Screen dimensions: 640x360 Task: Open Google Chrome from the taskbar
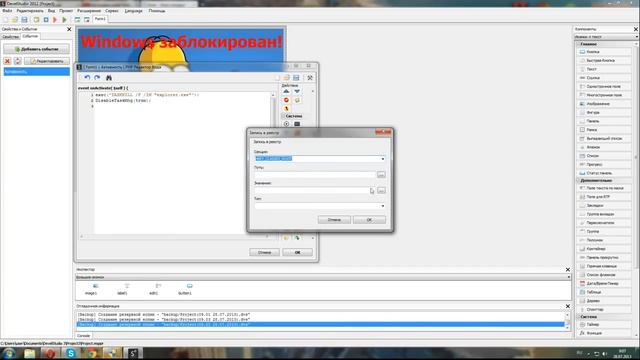[x=92, y=353]
